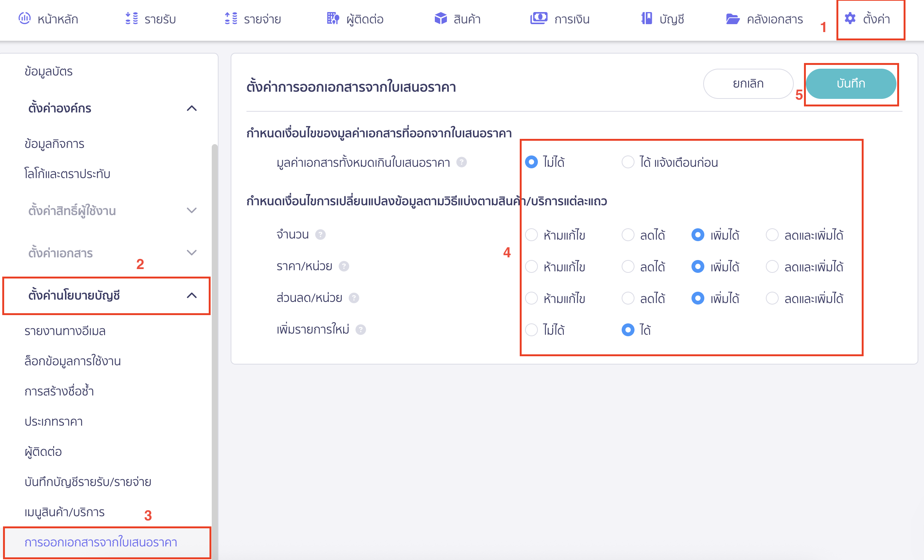Click help icon next to มูลค่าเอกสารทั้งหมดเกินใบเสนอราคา

(x=461, y=162)
